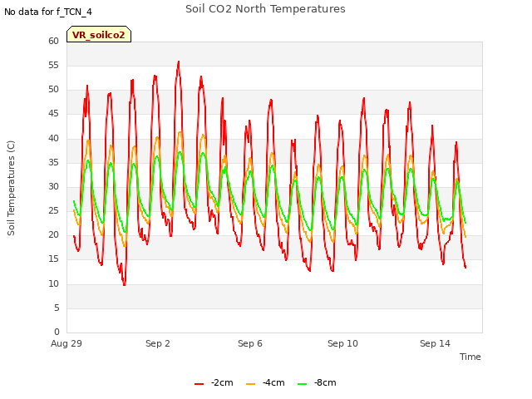Toggle the -2cm series in legend
The width and height of the screenshot is (532, 399).
coord(214,382)
